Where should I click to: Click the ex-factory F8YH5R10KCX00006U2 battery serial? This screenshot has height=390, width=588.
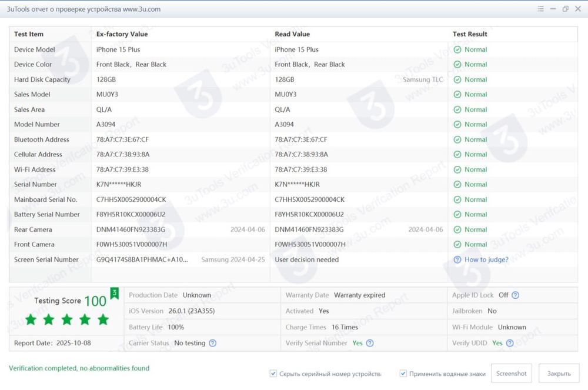click(x=131, y=215)
